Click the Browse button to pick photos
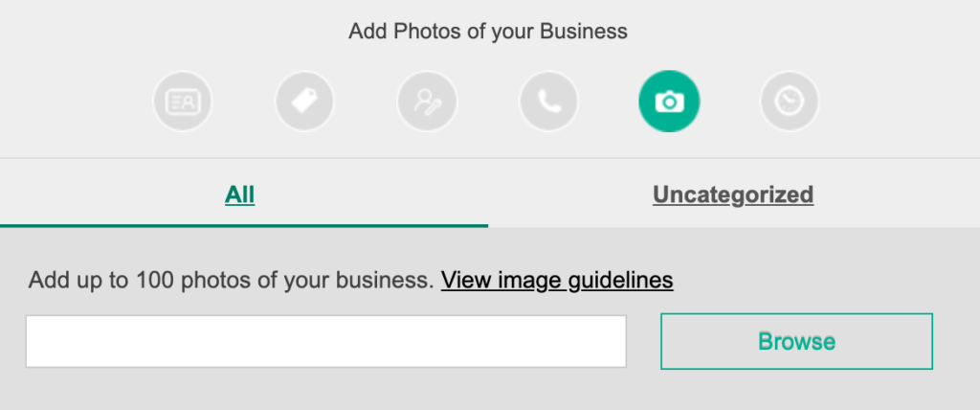 click(797, 341)
